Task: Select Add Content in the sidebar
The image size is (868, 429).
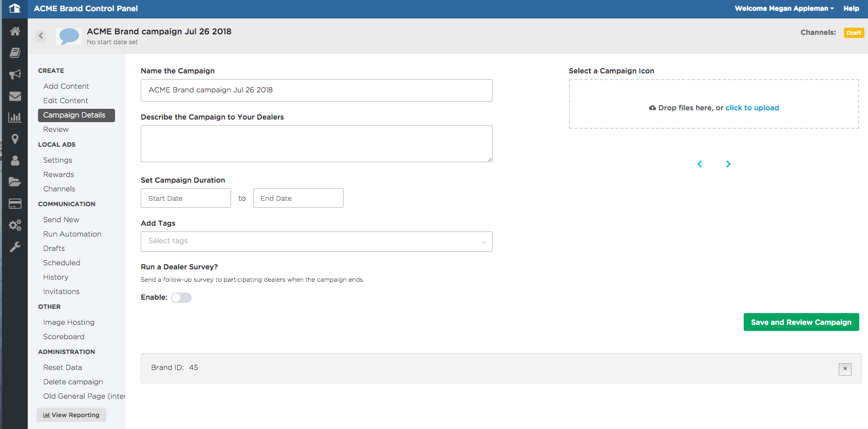Action: point(66,86)
